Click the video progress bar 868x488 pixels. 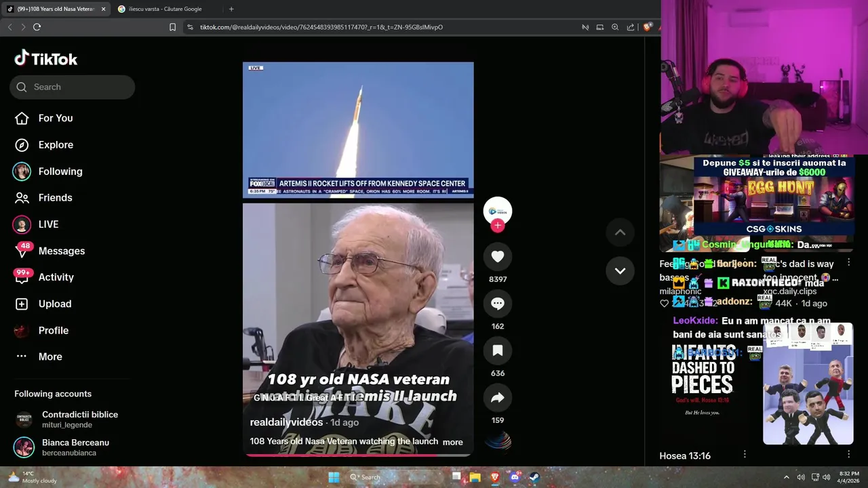pos(358,455)
